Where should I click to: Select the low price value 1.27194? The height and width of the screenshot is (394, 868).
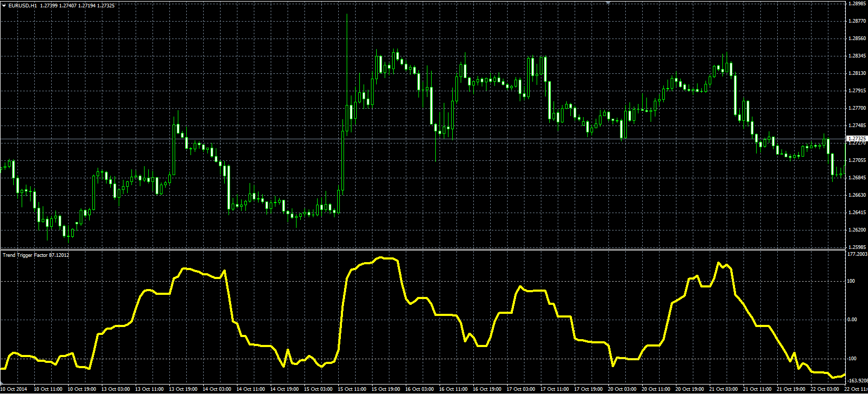(88, 5)
